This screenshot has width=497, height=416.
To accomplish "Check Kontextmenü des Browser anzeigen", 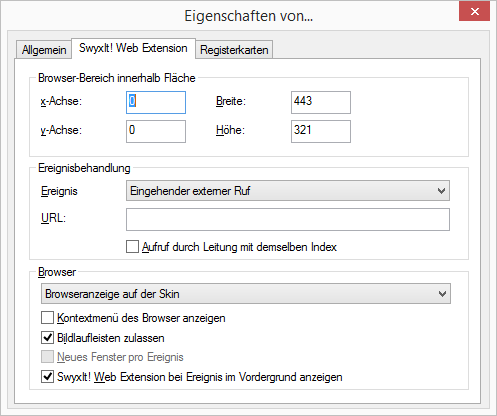I will pos(47,318).
